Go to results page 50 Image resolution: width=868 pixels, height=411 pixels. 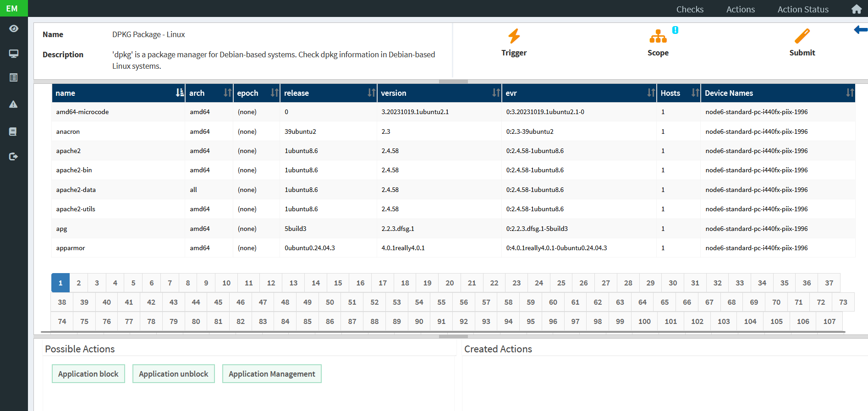[330, 302]
